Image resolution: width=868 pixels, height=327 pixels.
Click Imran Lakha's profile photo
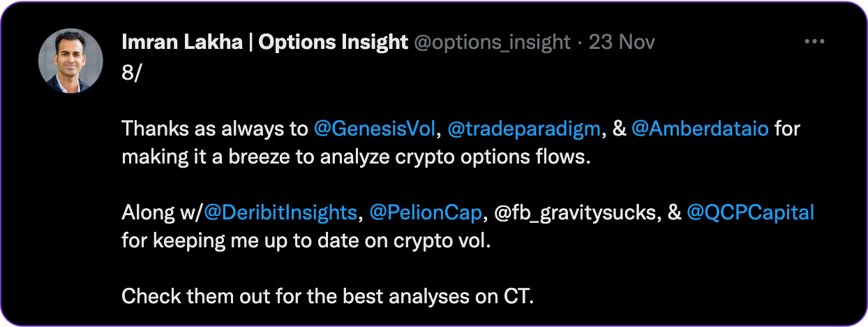66,61
